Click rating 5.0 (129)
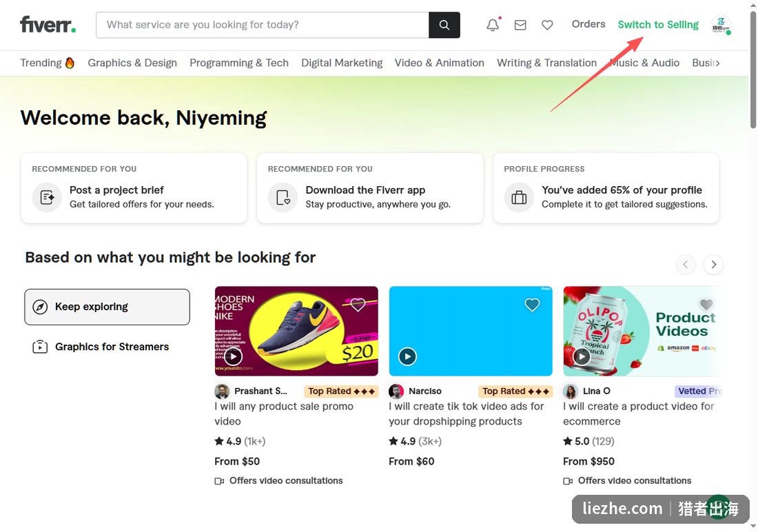 [588, 441]
